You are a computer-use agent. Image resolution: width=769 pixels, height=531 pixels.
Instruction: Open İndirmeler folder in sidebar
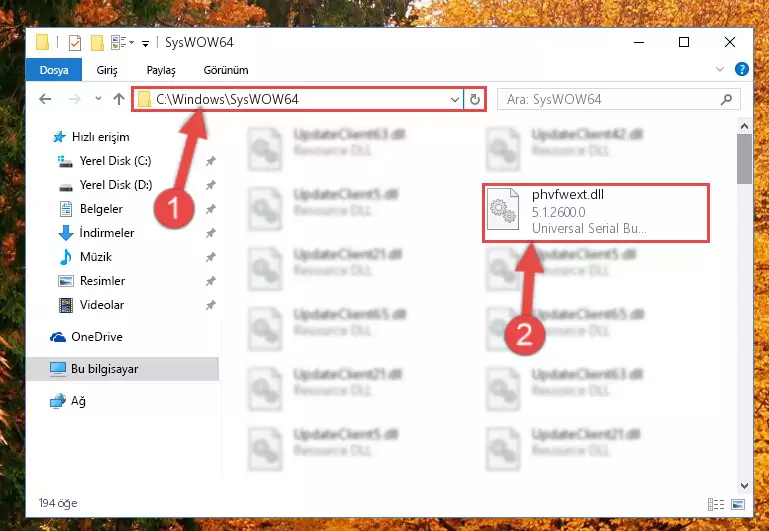pyautogui.click(x=106, y=233)
